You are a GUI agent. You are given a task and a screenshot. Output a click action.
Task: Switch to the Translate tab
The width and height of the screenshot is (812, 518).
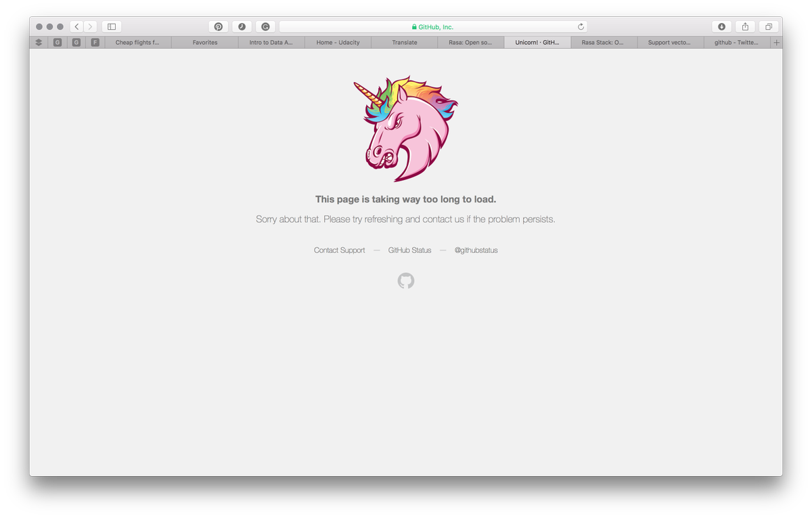click(405, 42)
